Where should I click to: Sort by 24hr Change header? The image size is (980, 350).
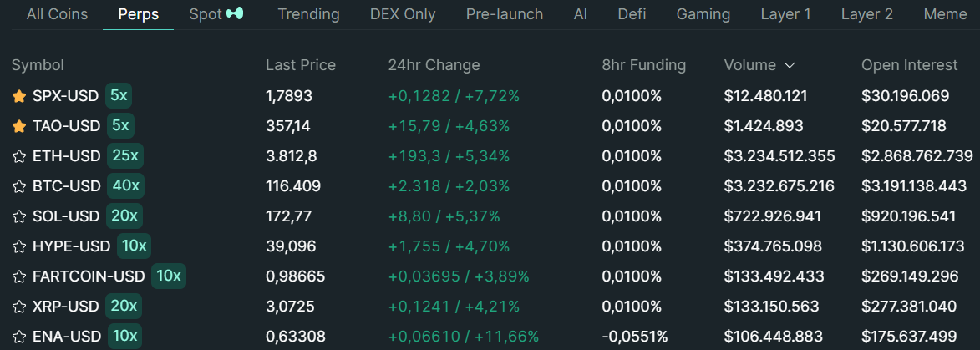[434, 65]
